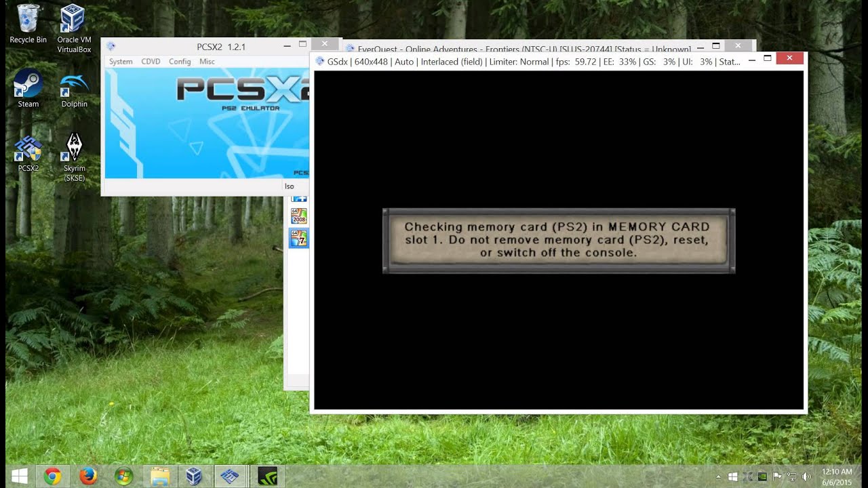Minimize the PCSX2 1.2.1 window
The image size is (868, 488).
click(x=287, y=45)
